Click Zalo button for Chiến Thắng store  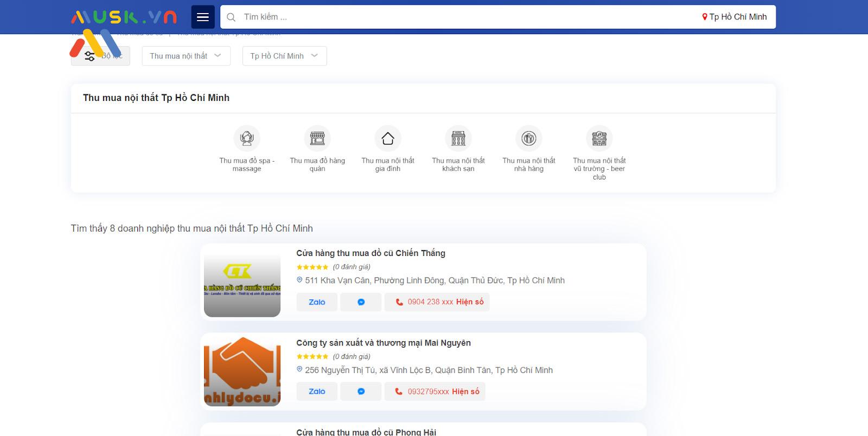click(317, 302)
